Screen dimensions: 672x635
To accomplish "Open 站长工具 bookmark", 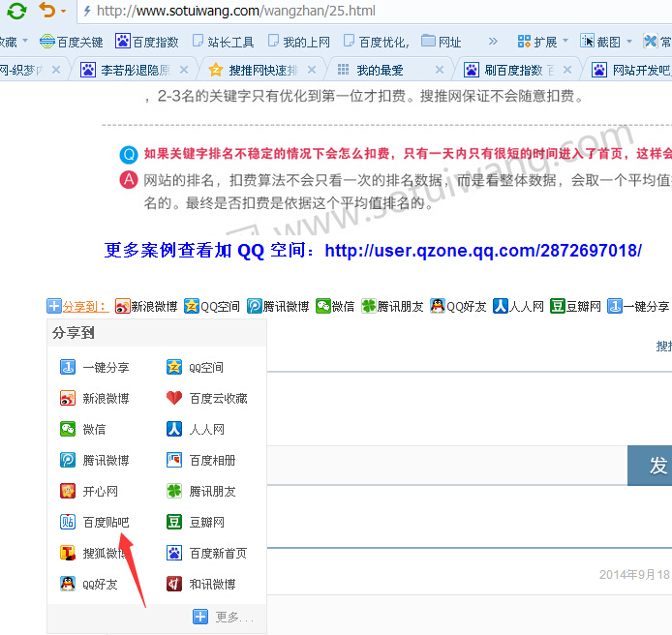I will 224,42.
